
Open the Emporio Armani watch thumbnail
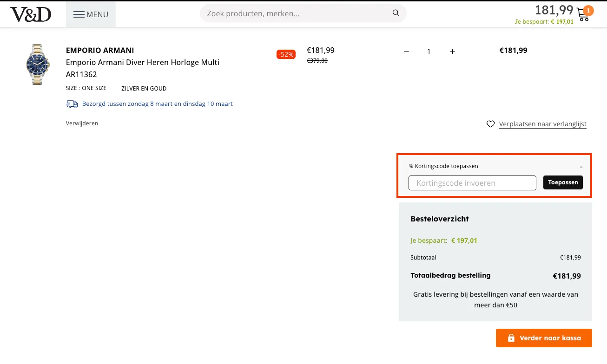38,65
